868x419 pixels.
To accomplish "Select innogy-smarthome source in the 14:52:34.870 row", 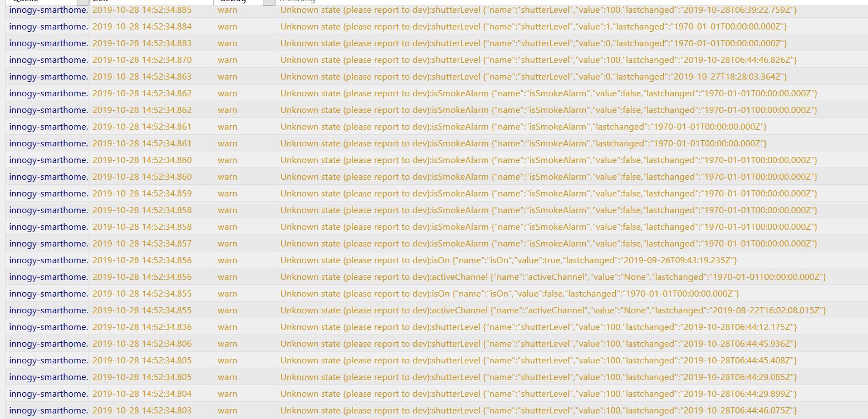I will [48, 60].
